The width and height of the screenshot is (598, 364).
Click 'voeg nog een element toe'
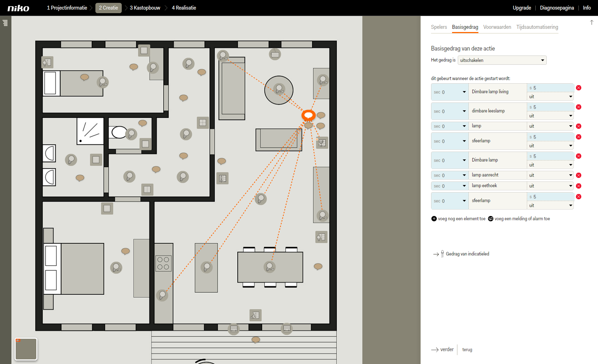[462, 219]
